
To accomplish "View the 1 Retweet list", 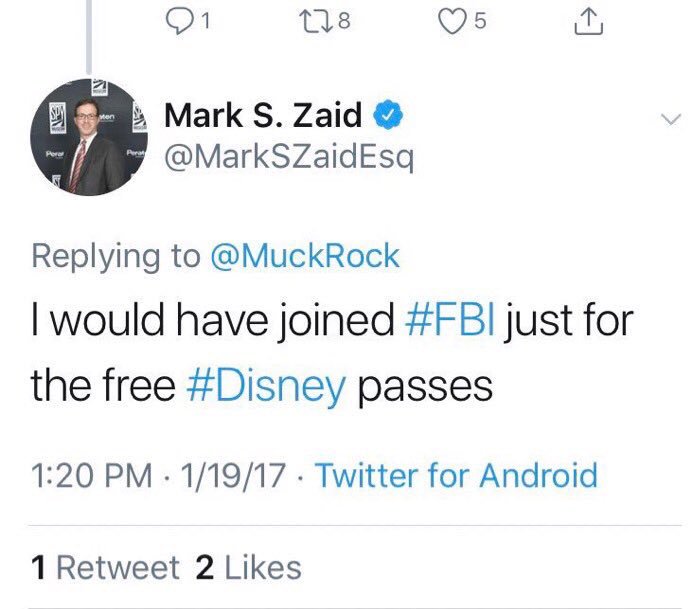I will (105, 567).
